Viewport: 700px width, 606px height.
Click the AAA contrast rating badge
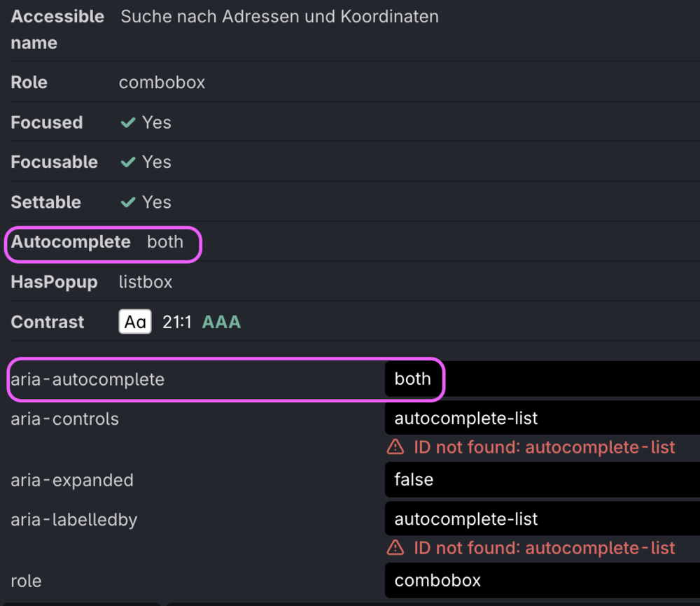(x=221, y=321)
